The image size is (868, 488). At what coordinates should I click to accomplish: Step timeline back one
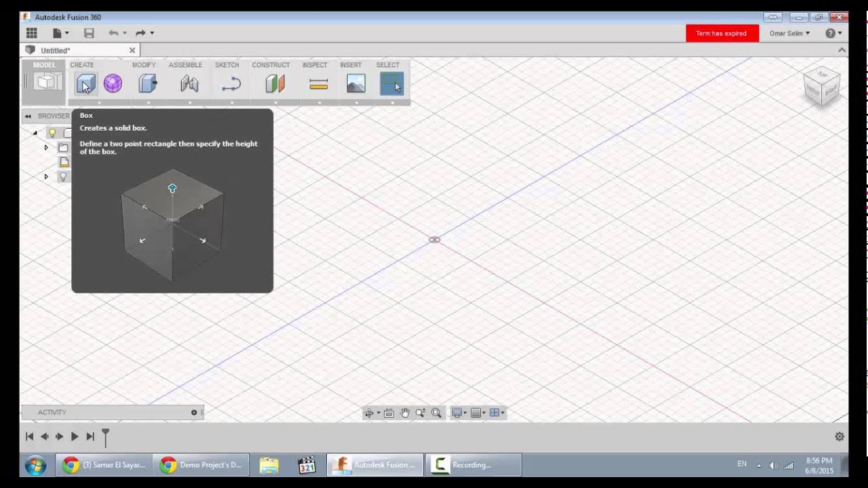click(x=44, y=436)
